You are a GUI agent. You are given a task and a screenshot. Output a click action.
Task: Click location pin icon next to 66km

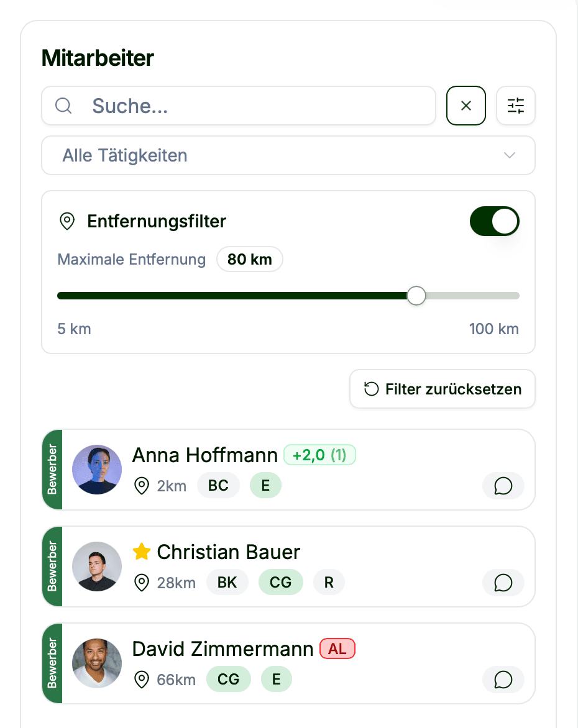(142, 680)
